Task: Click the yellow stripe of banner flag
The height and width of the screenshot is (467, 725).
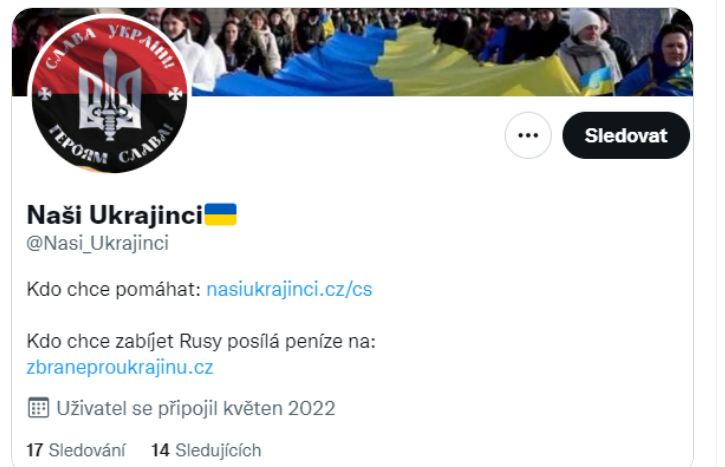Action: pos(462,67)
